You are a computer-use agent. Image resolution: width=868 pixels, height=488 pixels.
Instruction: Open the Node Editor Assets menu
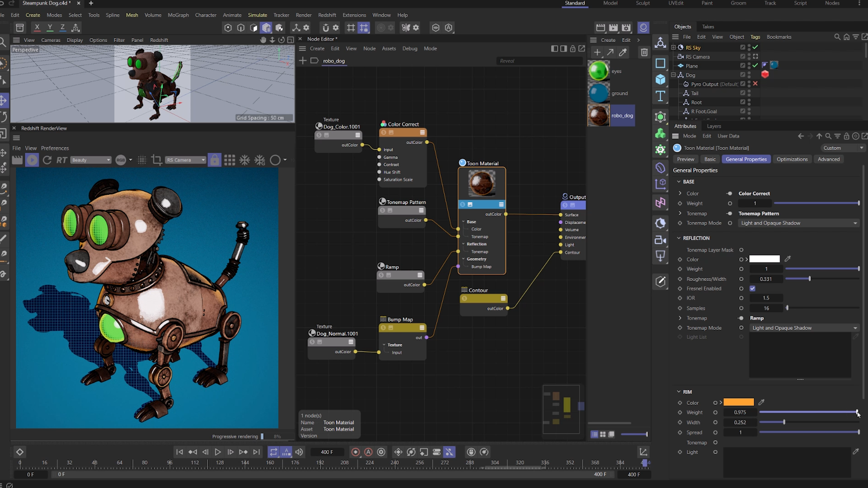coord(389,48)
